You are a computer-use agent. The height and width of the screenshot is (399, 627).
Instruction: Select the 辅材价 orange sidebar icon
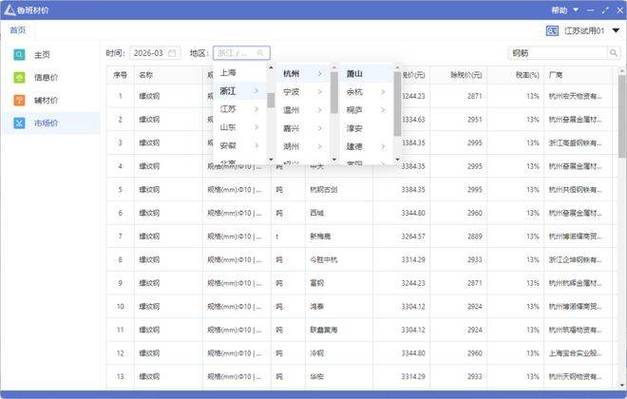tap(19, 100)
